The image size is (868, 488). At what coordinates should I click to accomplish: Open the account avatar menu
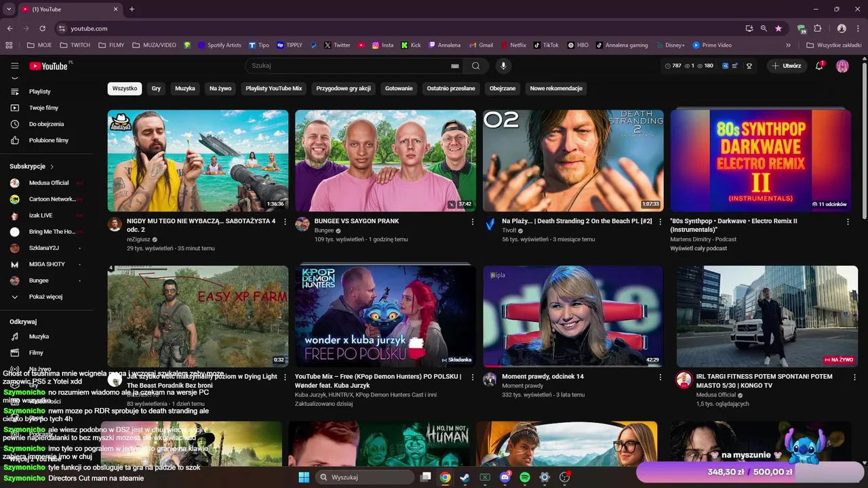842,66
